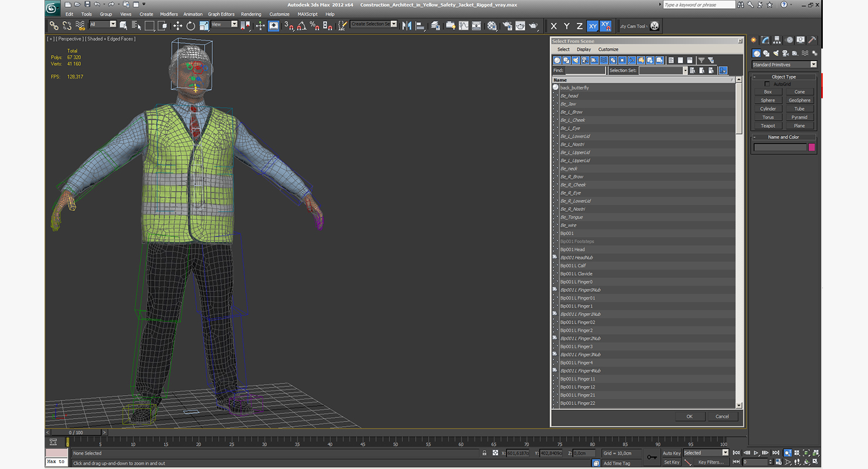Open the Create Selection Set dropdown
The image size is (868, 469).
pyautogui.click(x=374, y=24)
